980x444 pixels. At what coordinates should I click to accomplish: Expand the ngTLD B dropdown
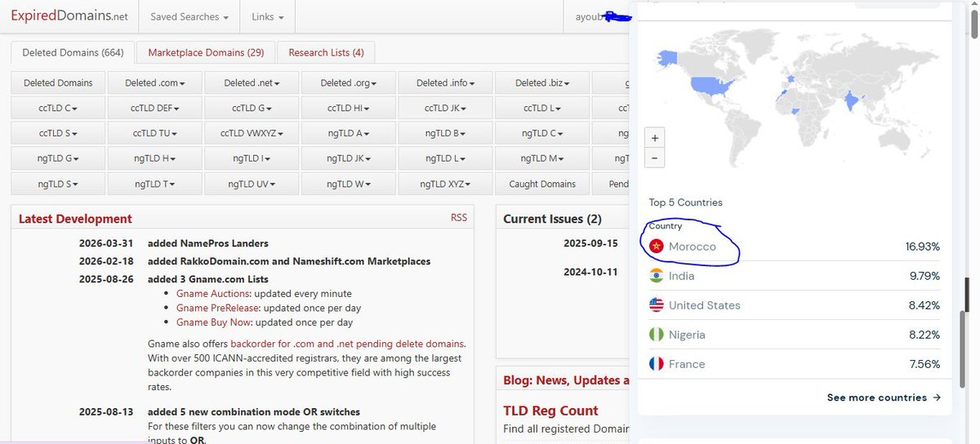point(445,133)
